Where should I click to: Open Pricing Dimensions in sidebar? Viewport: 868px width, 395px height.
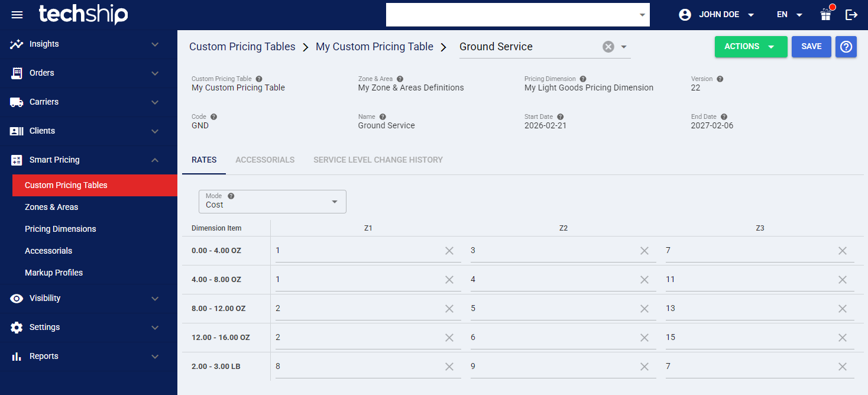click(x=95, y=229)
